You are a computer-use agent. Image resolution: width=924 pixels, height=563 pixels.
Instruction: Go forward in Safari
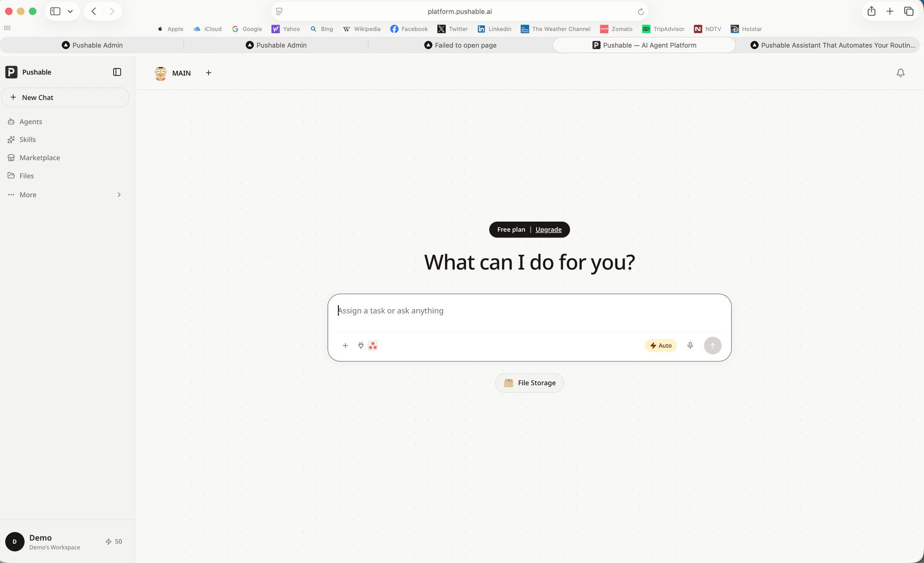(112, 11)
